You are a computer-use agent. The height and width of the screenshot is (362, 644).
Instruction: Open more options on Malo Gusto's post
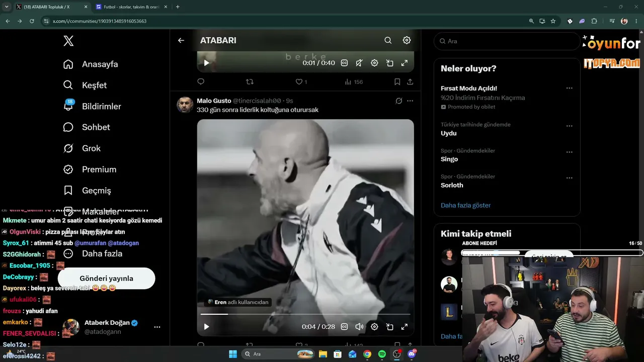(x=410, y=101)
